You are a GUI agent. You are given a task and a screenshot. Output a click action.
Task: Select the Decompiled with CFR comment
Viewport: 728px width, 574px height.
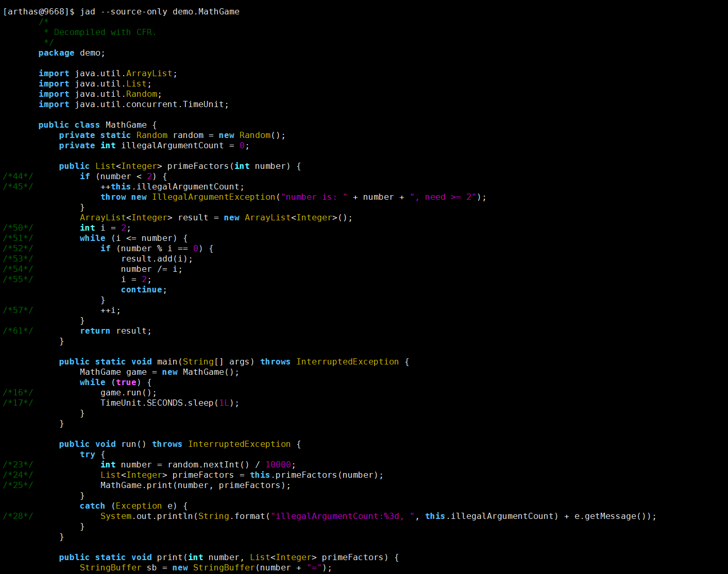[100, 32]
